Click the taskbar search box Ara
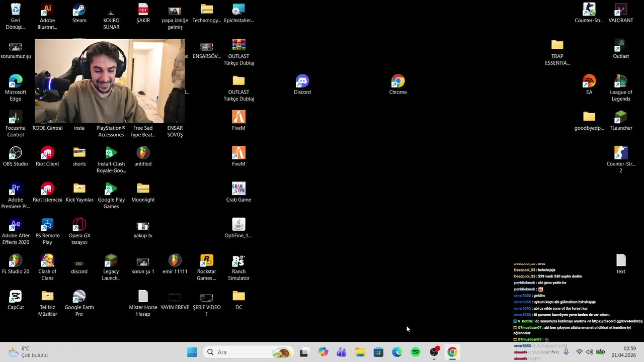644x362 pixels. (x=249, y=352)
